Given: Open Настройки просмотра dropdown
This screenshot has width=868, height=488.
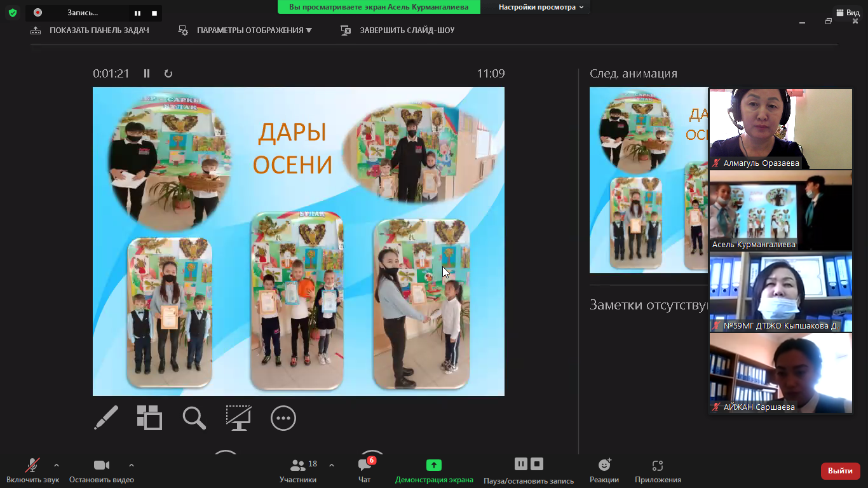Looking at the screenshot, I should (x=541, y=7).
